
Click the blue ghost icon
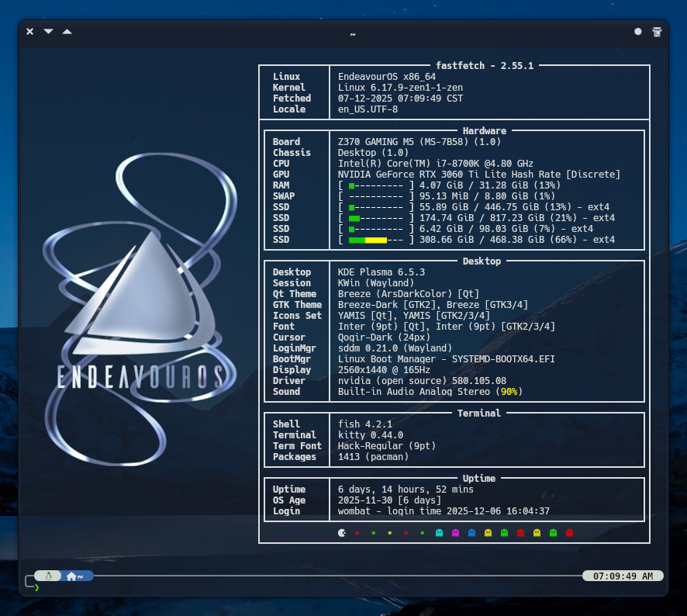click(x=471, y=533)
